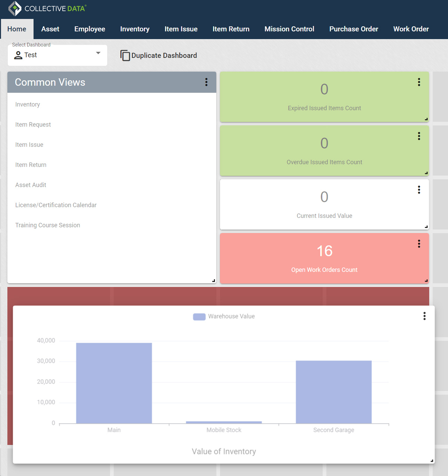Screen dimensions: 448x476
Task: Click the Training Course Session entry
Action: (47, 225)
